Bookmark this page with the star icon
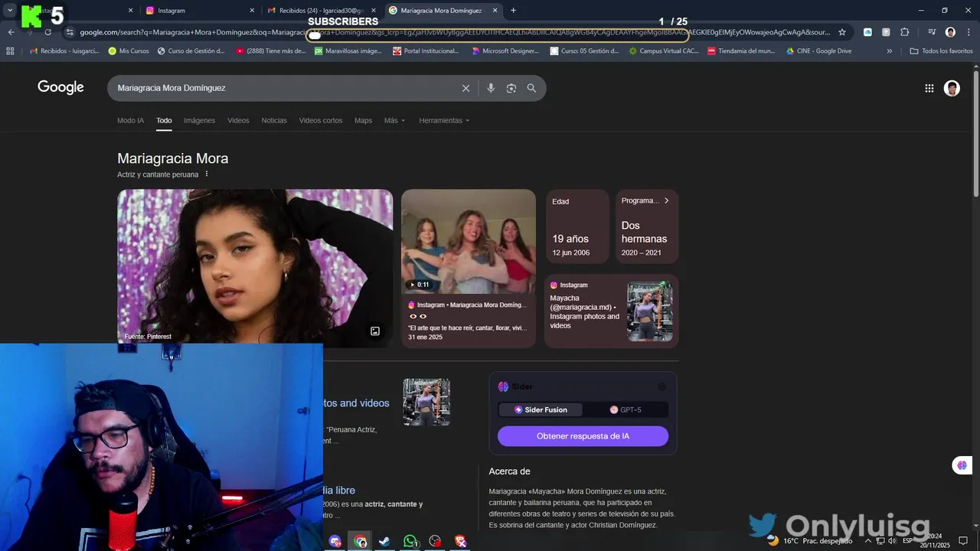980x551 pixels. tap(842, 32)
